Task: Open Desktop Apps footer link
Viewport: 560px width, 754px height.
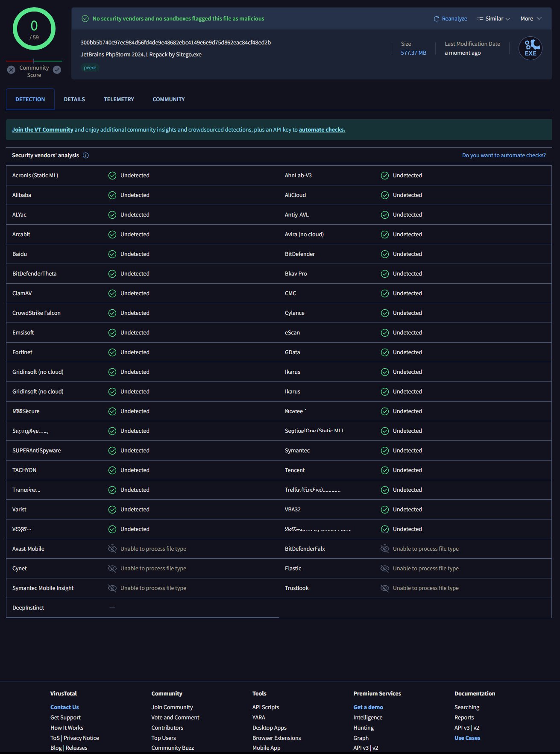Action: pyautogui.click(x=270, y=728)
